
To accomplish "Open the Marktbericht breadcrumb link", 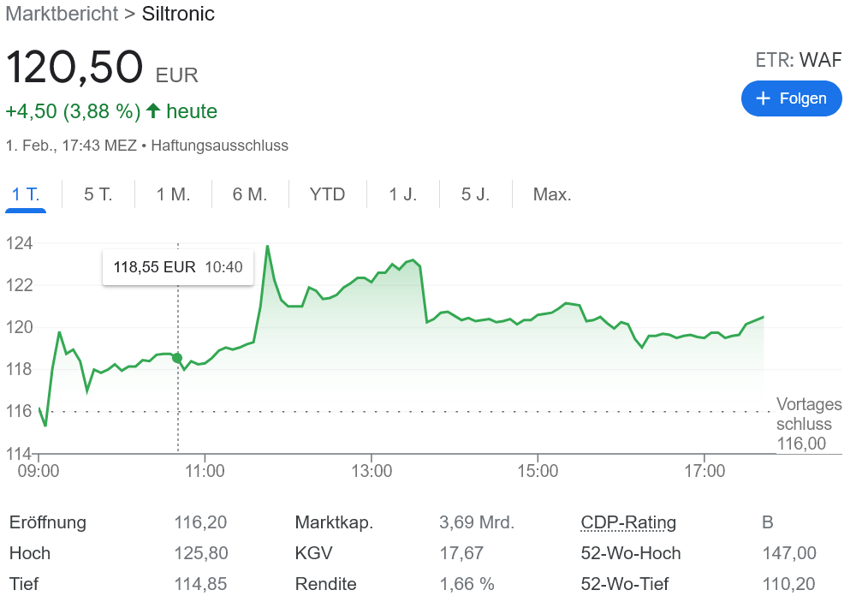I will (x=62, y=14).
